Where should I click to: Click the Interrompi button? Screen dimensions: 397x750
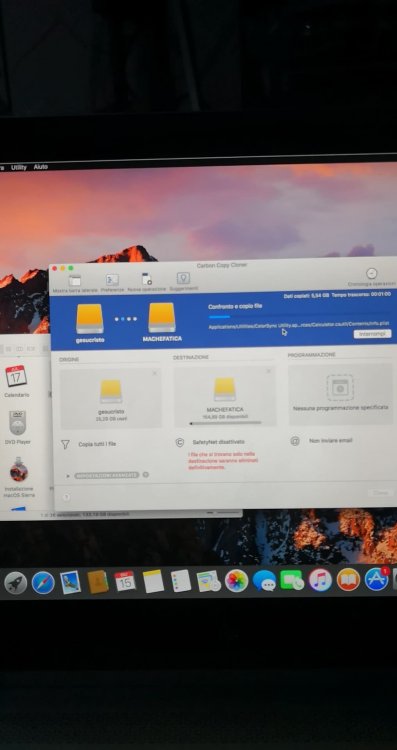click(x=372, y=333)
